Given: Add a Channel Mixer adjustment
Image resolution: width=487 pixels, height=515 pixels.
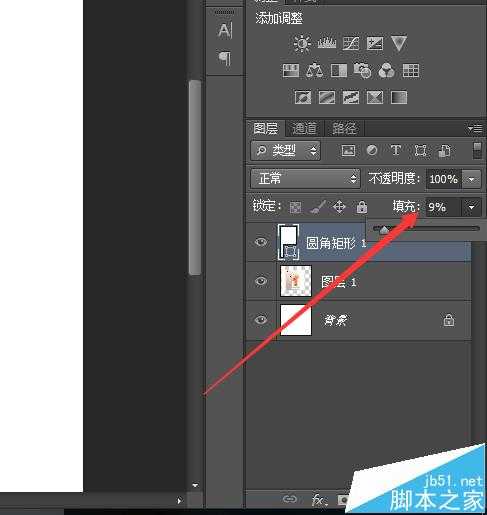Looking at the screenshot, I should click(x=386, y=70).
